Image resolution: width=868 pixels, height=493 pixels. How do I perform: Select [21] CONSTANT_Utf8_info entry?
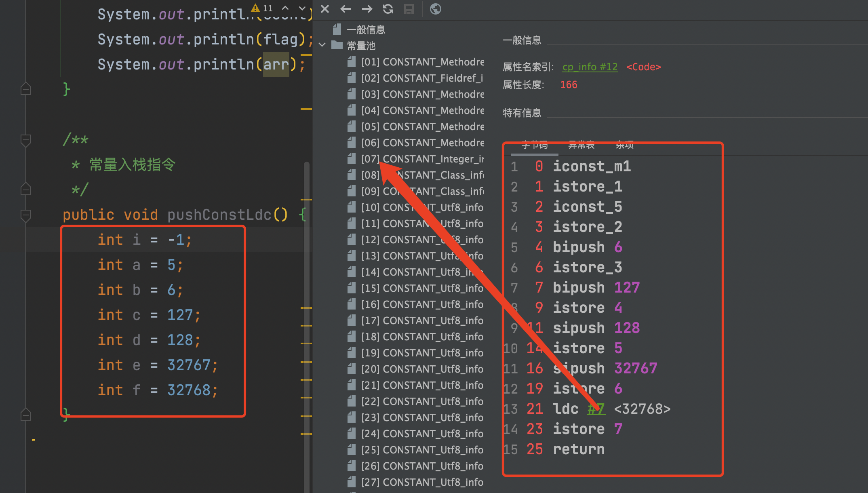click(415, 385)
